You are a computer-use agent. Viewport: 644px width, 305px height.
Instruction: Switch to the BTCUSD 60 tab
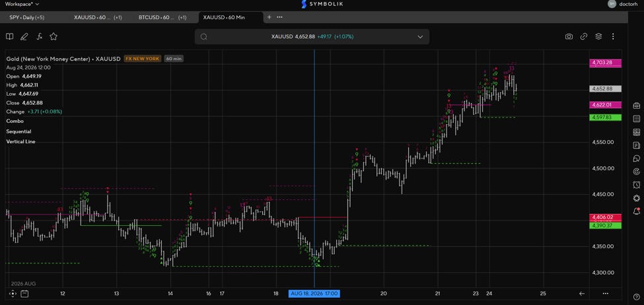pyautogui.click(x=162, y=17)
